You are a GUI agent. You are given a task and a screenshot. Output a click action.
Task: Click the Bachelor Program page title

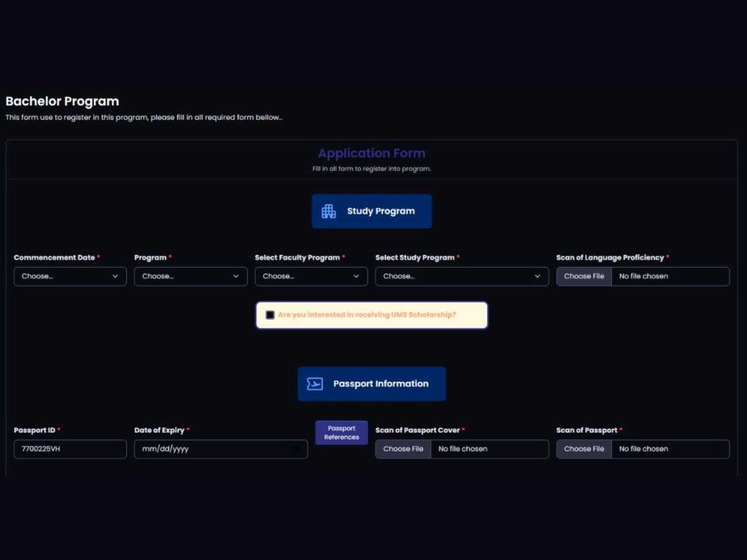tap(62, 101)
